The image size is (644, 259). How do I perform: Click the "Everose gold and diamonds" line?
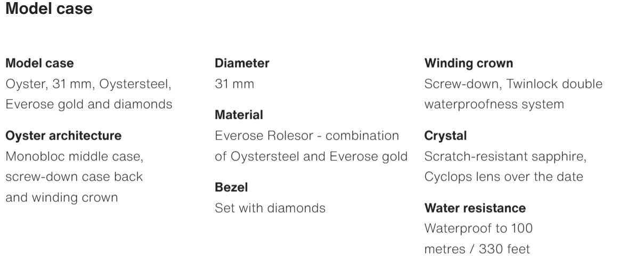[x=88, y=104]
